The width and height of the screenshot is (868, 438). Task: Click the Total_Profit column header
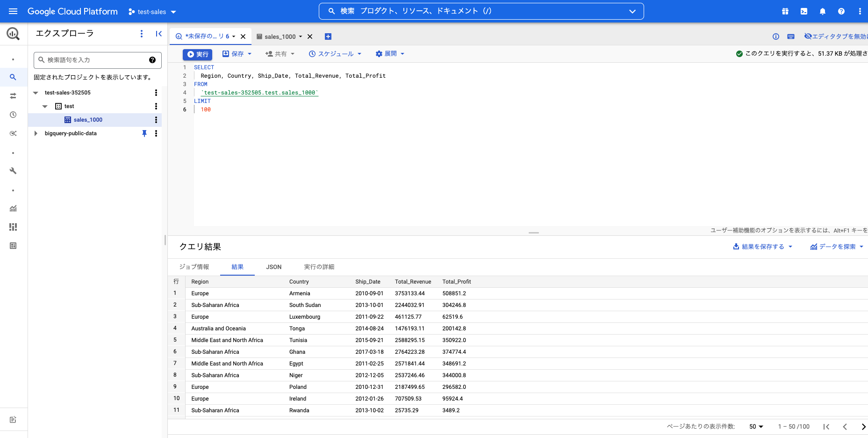tap(457, 282)
